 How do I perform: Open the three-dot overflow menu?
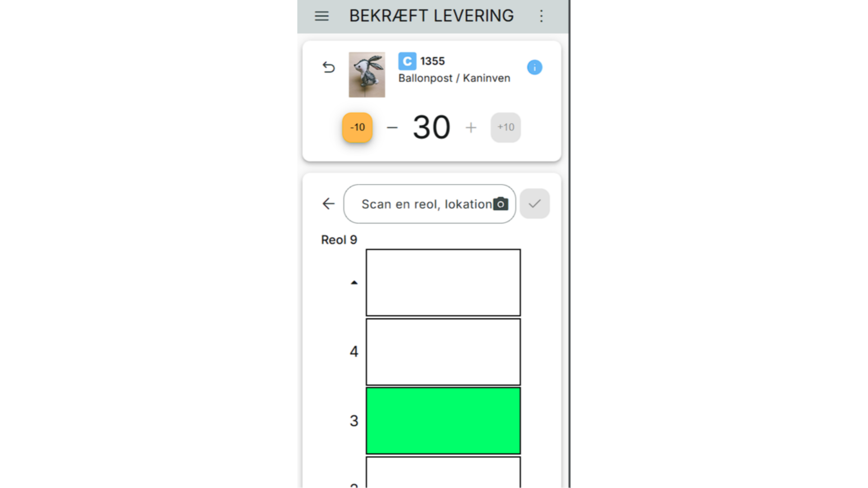(x=541, y=16)
